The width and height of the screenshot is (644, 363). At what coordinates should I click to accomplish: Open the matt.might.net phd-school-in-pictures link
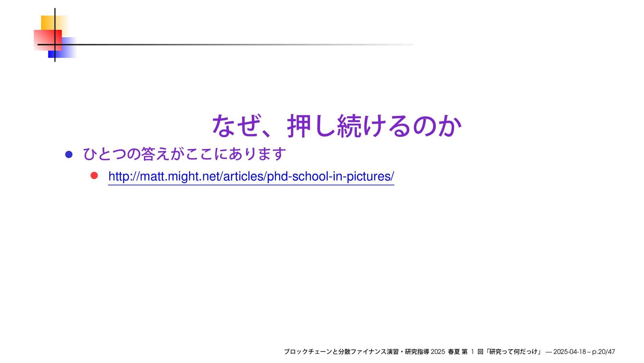point(251,176)
